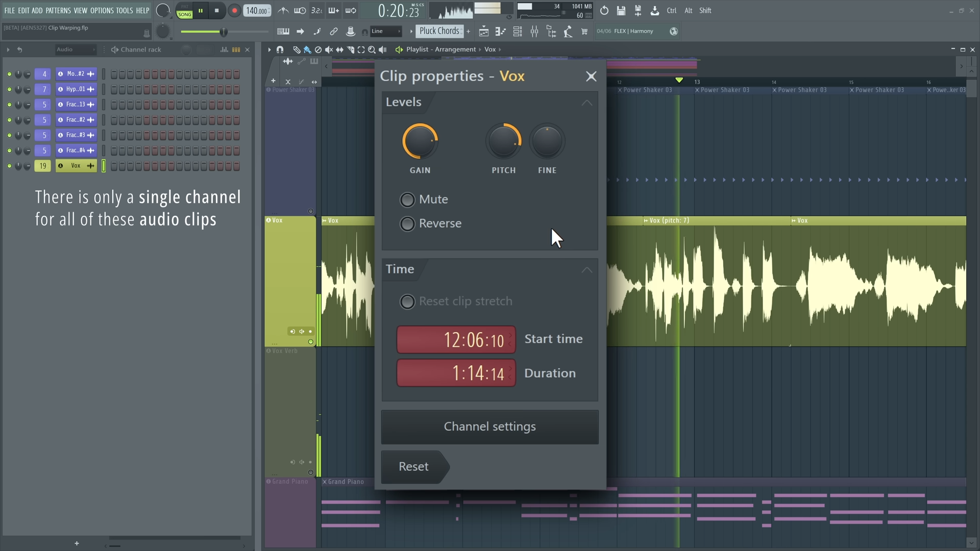The image size is (980, 551).
Task: Open the content library cart icon
Action: 584,32
